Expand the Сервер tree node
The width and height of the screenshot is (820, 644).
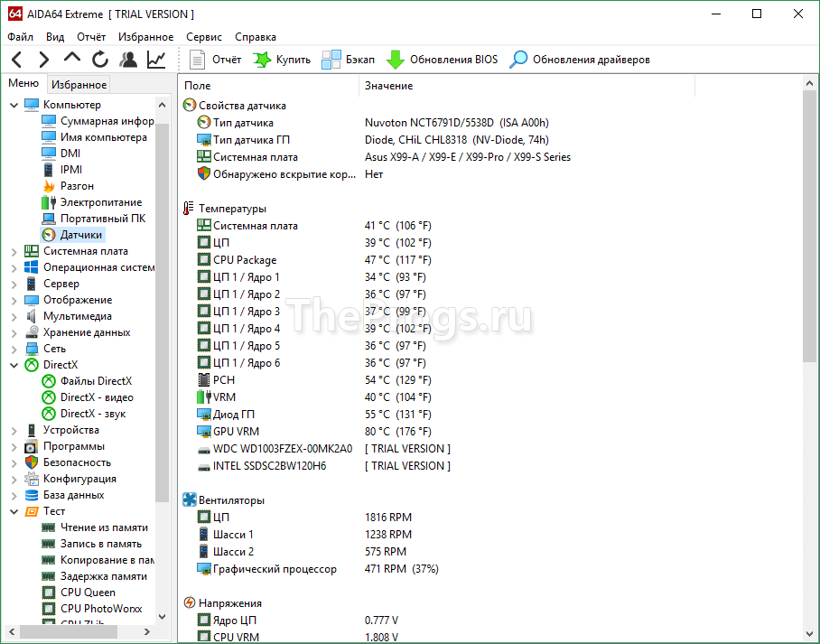[14, 285]
